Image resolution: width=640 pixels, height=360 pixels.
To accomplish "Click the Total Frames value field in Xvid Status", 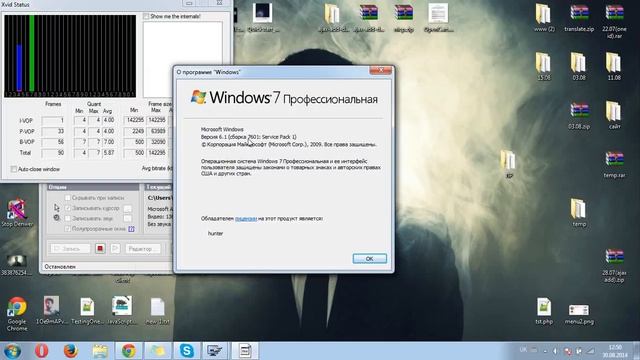I will (53, 153).
